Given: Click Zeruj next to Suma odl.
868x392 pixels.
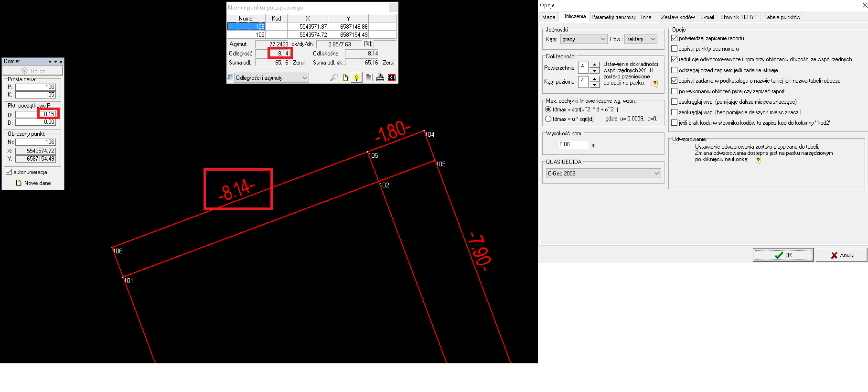Looking at the screenshot, I should tap(299, 63).
